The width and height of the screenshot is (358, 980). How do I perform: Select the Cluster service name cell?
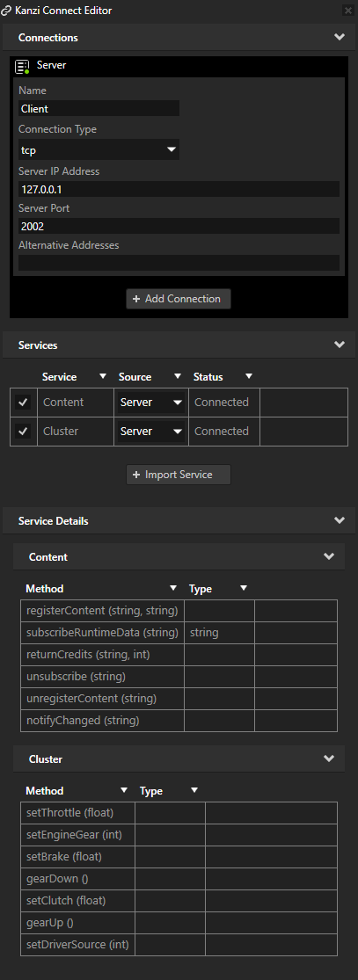point(76,432)
